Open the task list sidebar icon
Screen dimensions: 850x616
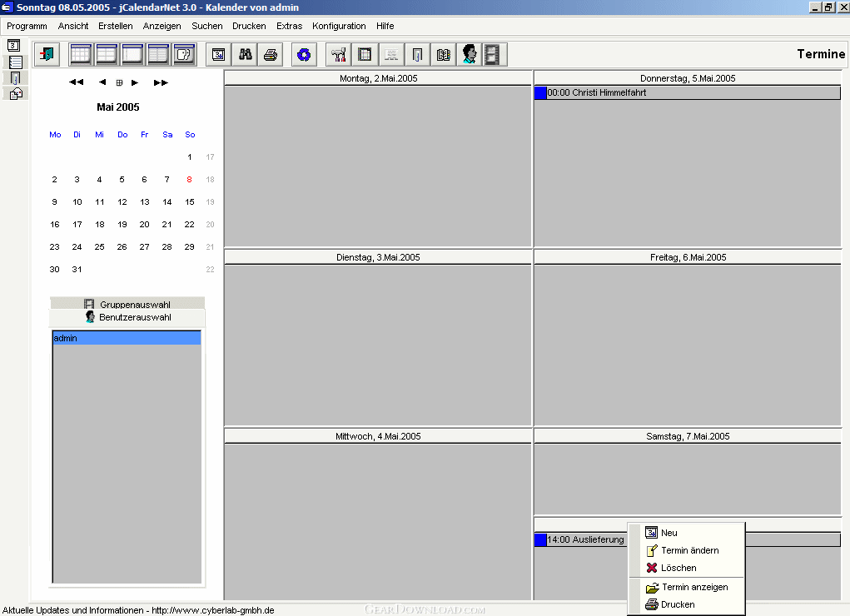tap(15, 62)
